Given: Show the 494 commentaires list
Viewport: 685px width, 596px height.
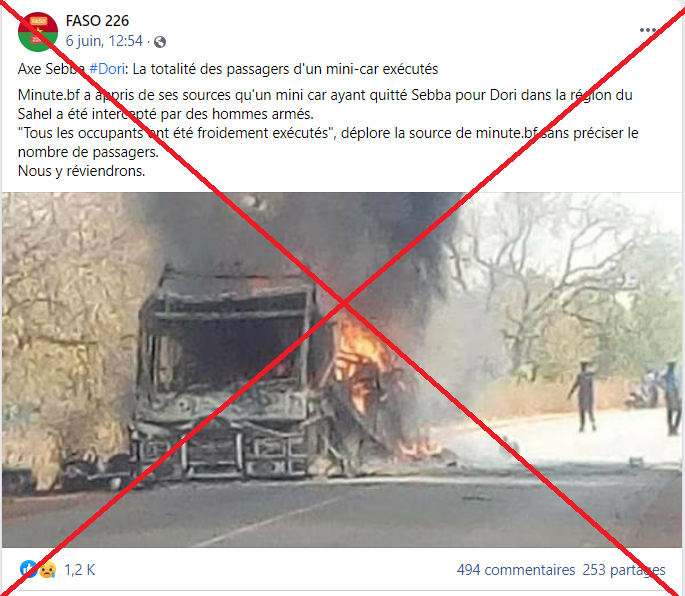Looking at the screenshot, I should point(515,570).
